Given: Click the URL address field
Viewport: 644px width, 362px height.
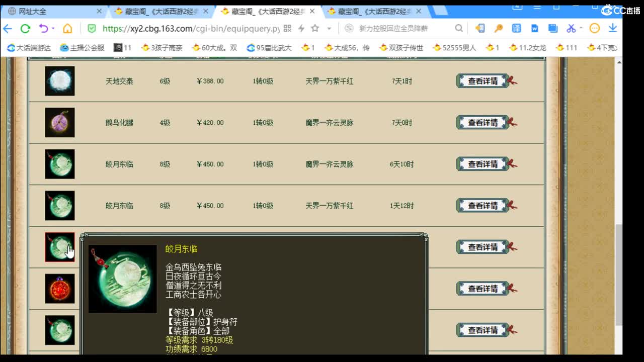Looking at the screenshot, I should [x=191, y=29].
